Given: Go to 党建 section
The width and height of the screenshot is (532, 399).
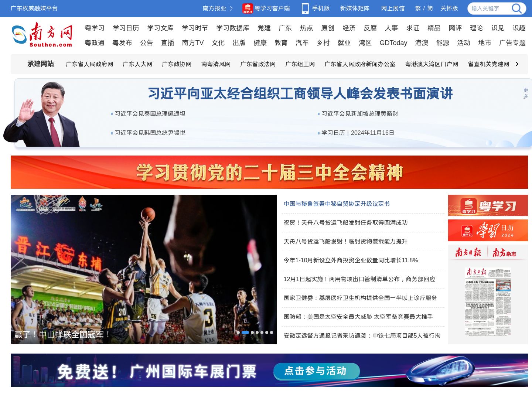Looking at the screenshot, I should click(x=264, y=28).
